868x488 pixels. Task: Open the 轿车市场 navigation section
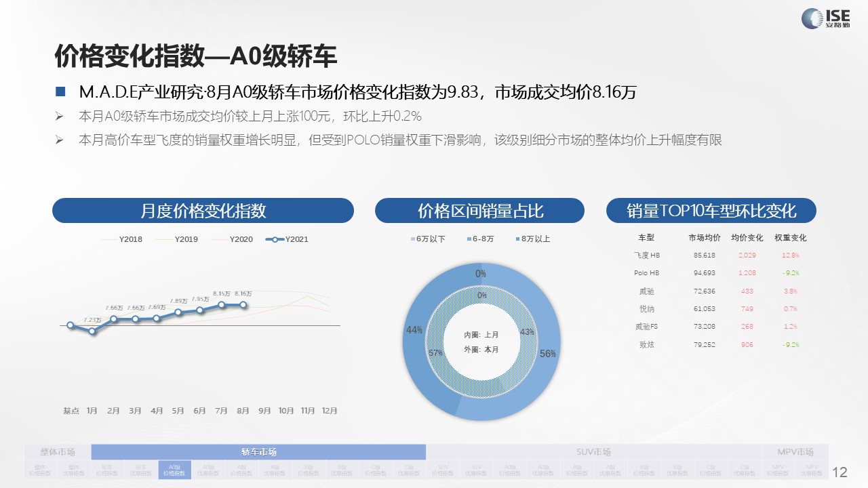[x=258, y=452]
